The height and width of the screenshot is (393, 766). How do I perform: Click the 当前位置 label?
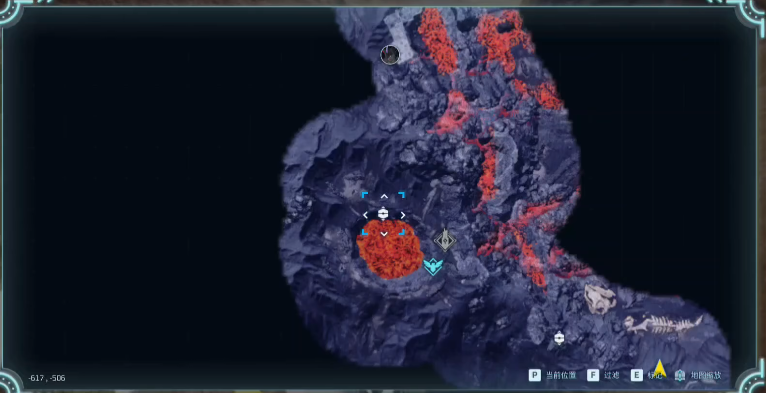pyautogui.click(x=561, y=375)
